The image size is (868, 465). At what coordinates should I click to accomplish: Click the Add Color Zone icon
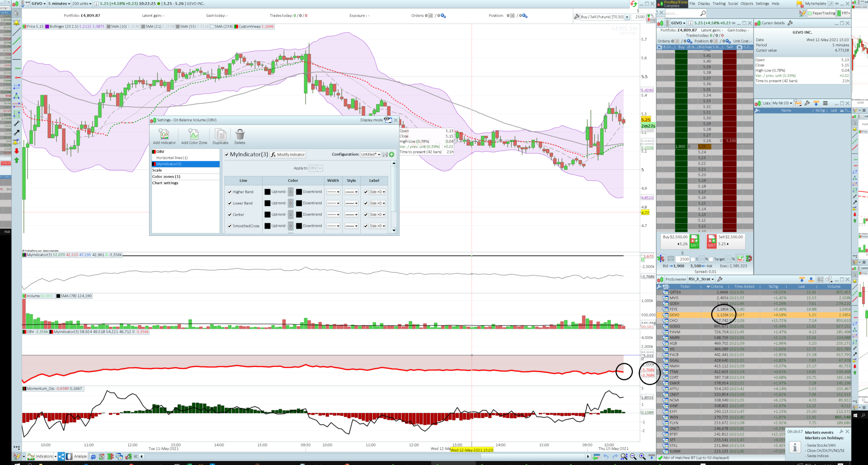tap(194, 135)
